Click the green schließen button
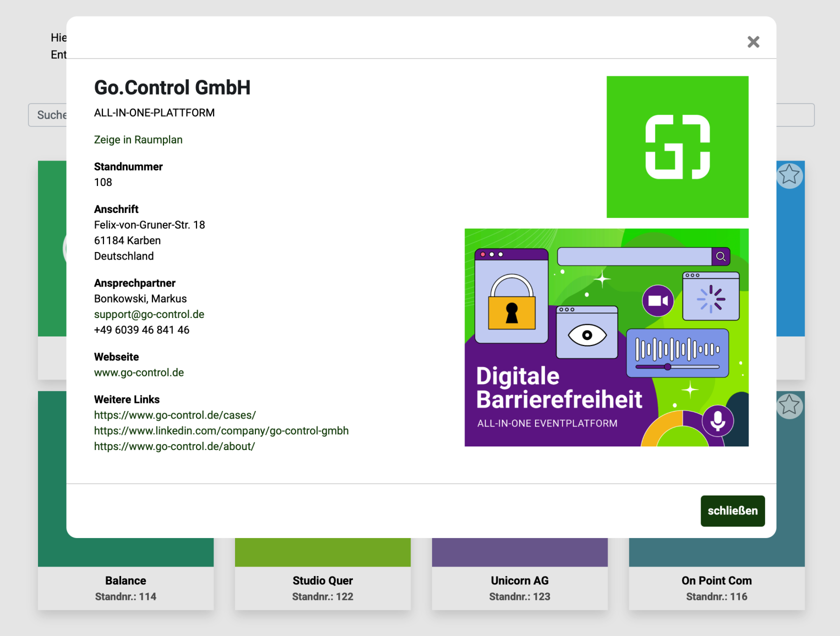Screen dimensions: 840x636 pos(732,510)
